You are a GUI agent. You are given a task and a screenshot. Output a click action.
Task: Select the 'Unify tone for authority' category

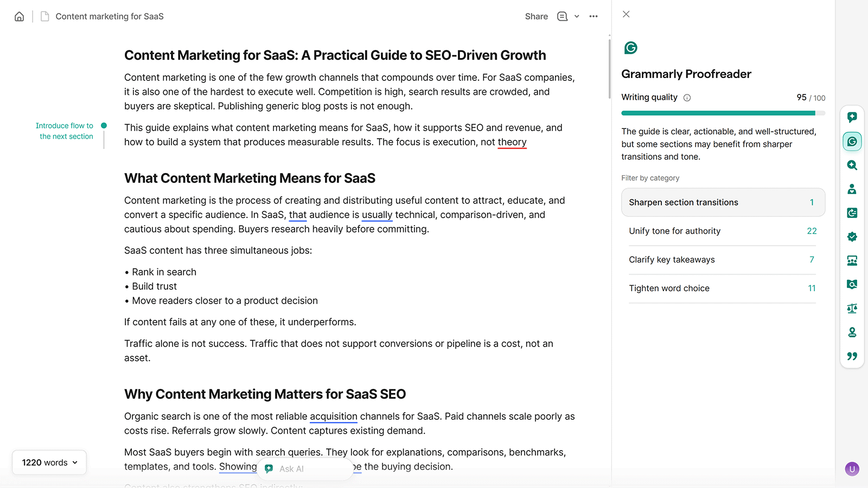coord(722,230)
